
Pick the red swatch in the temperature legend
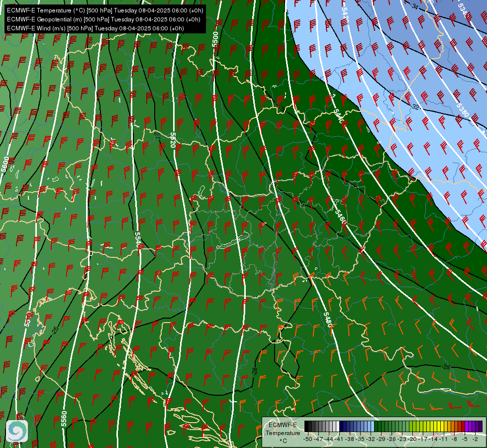coord(463,426)
